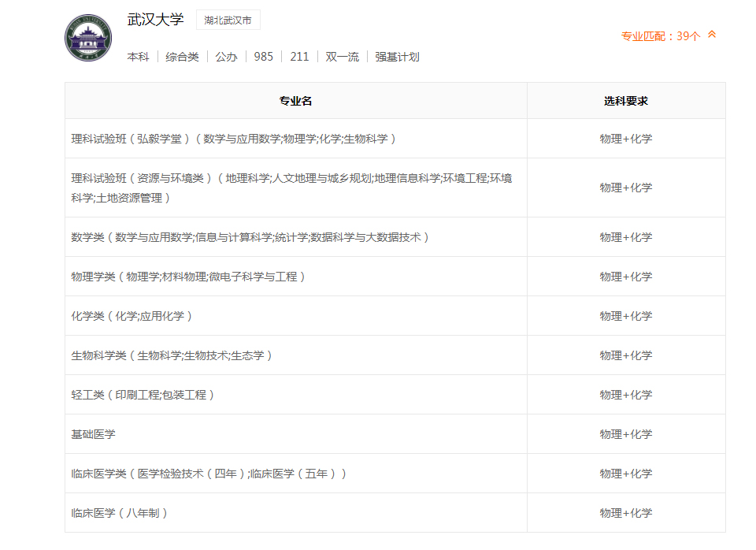The image size is (756, 550).
Task: Select the "本科" label
Action: pos(139,57)
